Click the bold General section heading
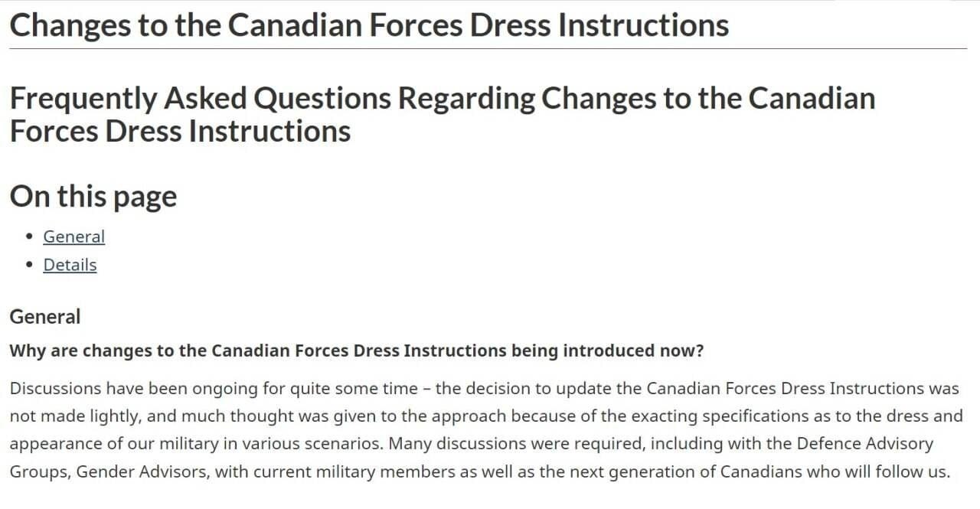 pyautogui.click(x=44, y=317)
